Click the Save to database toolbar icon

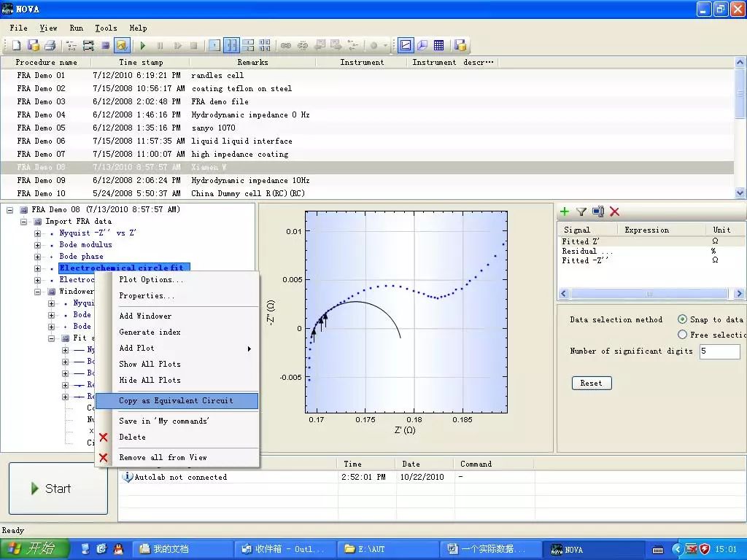point(34,46)
